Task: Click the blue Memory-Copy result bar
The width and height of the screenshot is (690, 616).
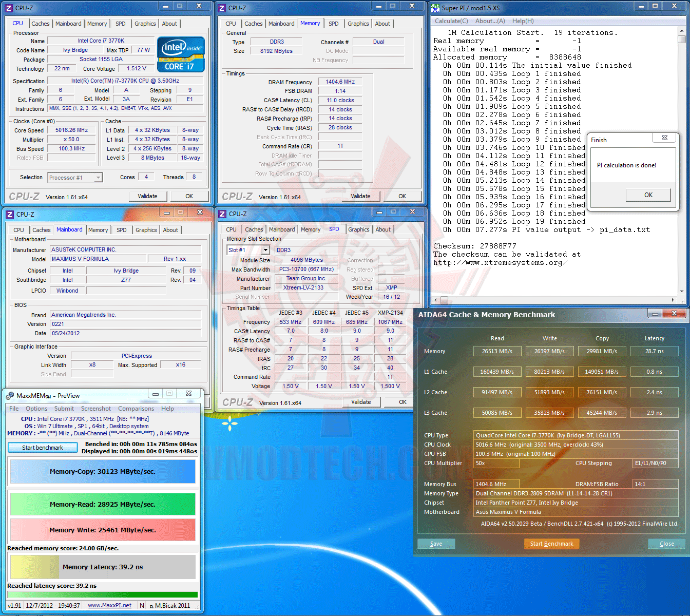Action: point(103,471)
